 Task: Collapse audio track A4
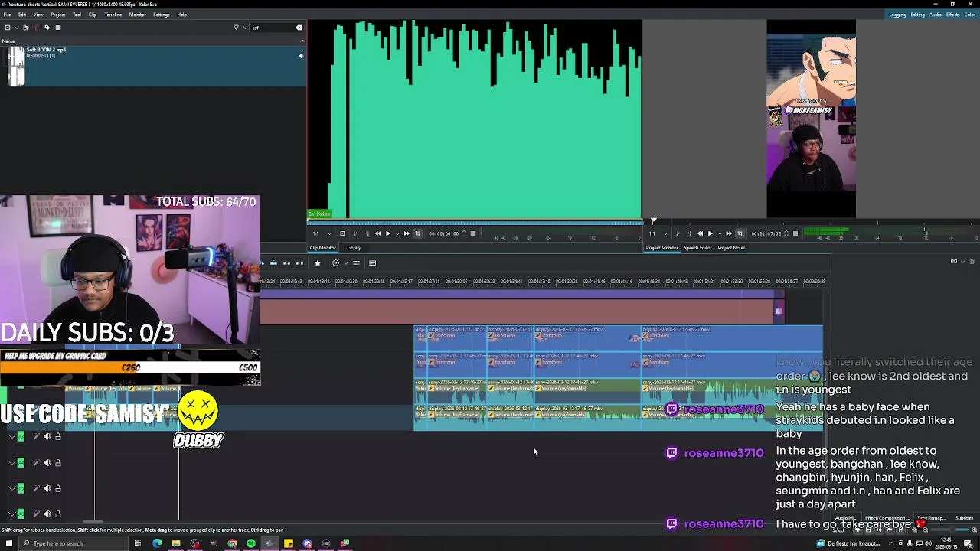[x=11, y=462]
